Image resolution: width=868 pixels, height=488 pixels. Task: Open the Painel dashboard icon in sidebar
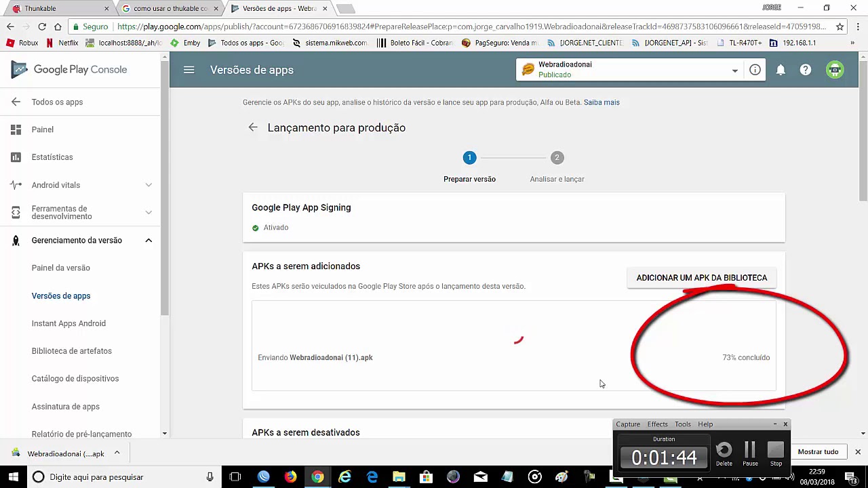(x=16, y=129)
